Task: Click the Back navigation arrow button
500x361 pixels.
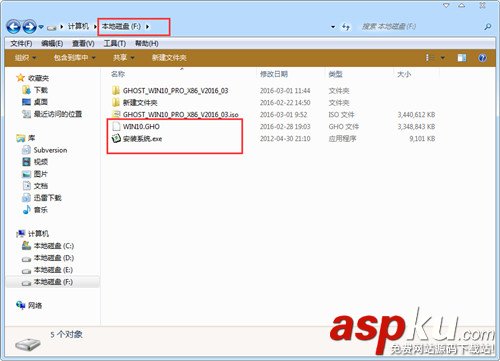Action: (x=14, y=26)
